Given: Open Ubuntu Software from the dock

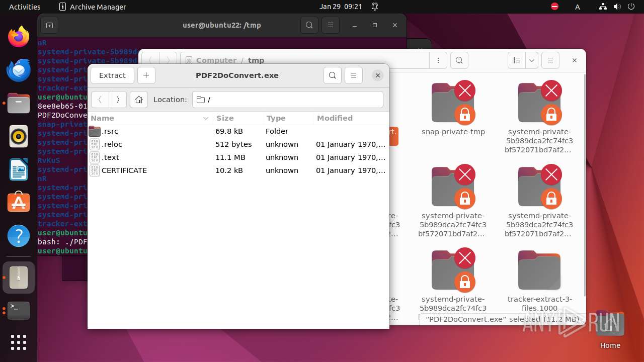Looking at the screenshot, I should tap(19, 203).
